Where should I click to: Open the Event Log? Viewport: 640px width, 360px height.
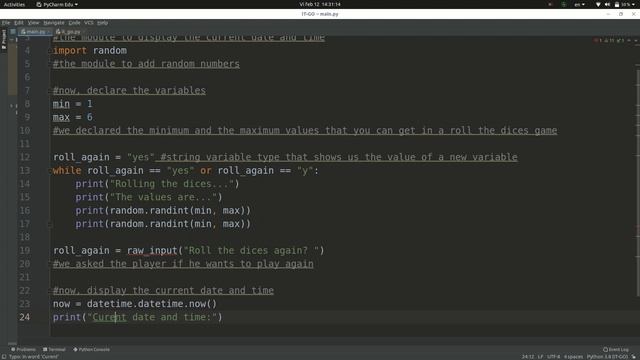[x=616, y=349]
